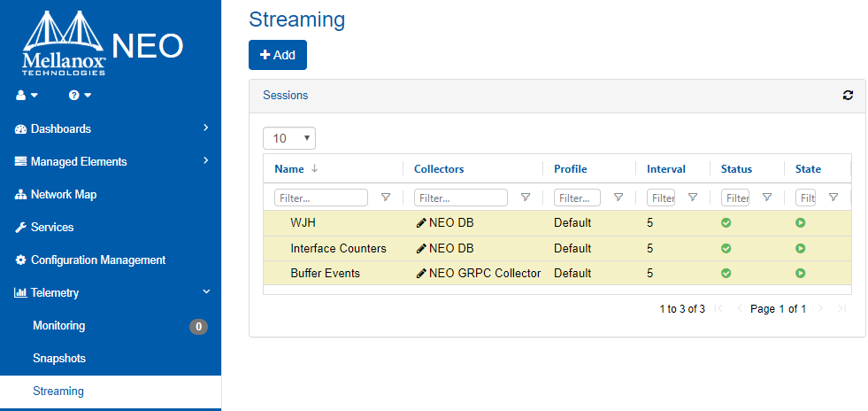Go to Network Map in sidebar

pyautogui.click(x=63, y=195)
